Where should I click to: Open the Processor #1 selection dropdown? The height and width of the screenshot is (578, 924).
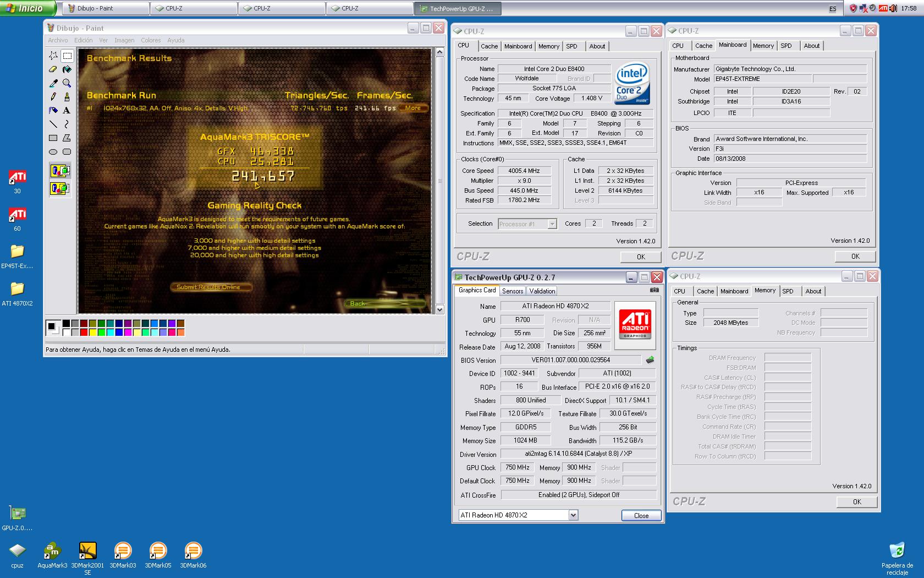pyautogui.click(x=552, y=223)
